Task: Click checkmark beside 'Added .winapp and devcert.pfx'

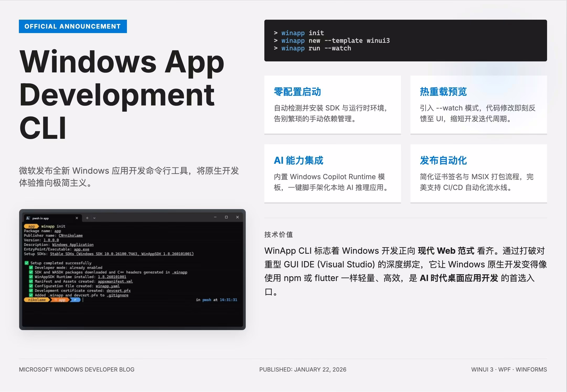Action: 31,295
